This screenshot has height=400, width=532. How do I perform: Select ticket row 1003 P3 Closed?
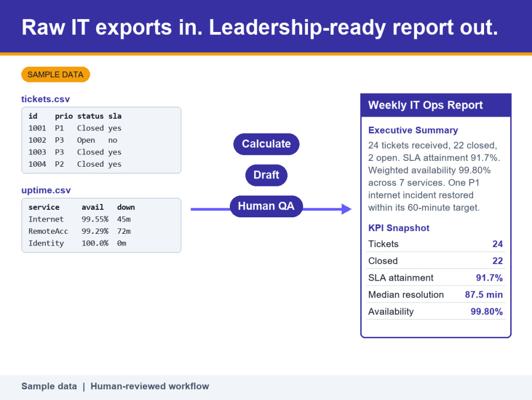[74, 152]
